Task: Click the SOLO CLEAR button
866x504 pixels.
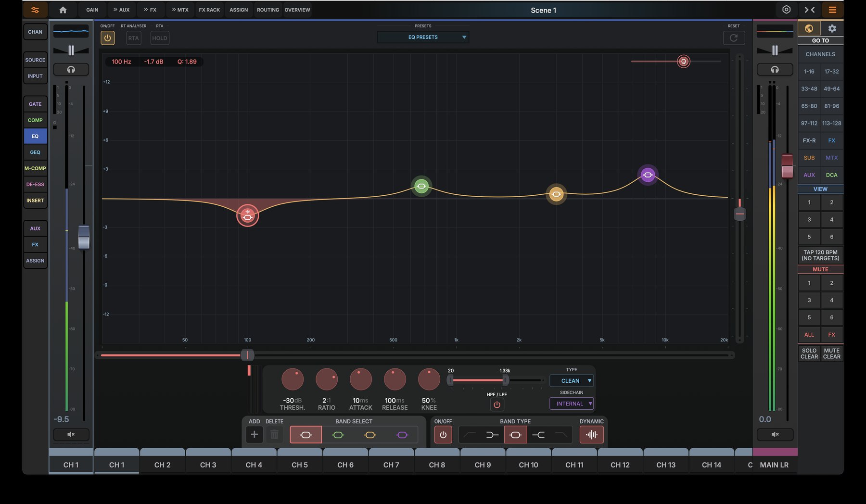Action: [x=809, y=353]
